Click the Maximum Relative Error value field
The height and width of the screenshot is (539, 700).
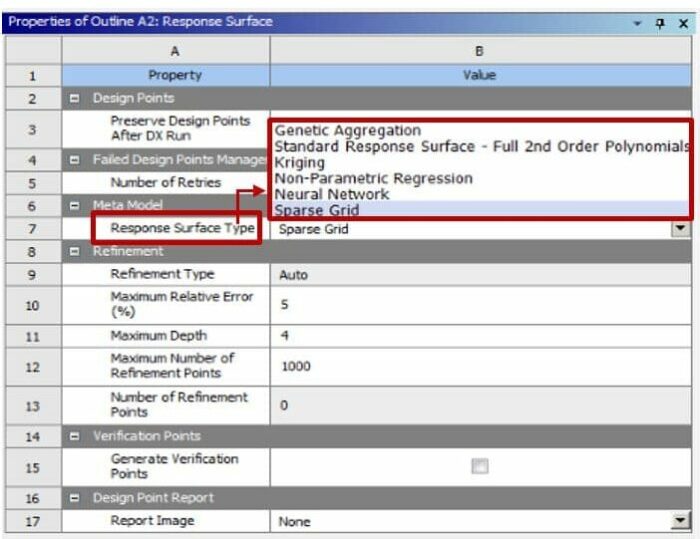tap(478, 304)
